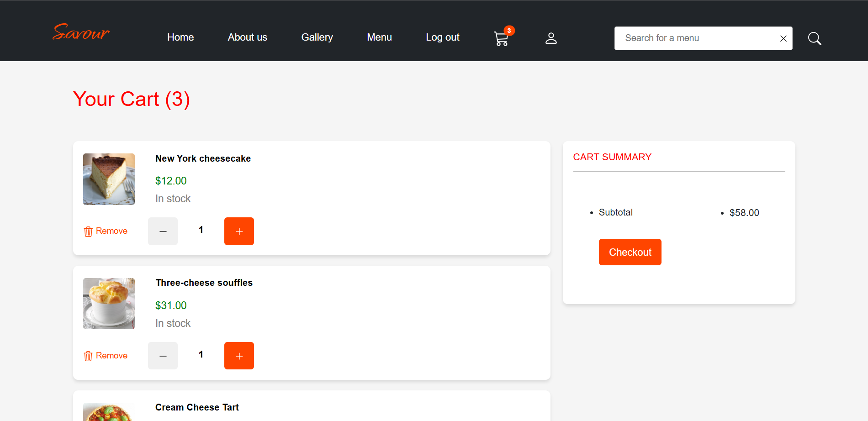Click the magnifying glass search icon
Screen dimensions: 868x421
point(814,38)
